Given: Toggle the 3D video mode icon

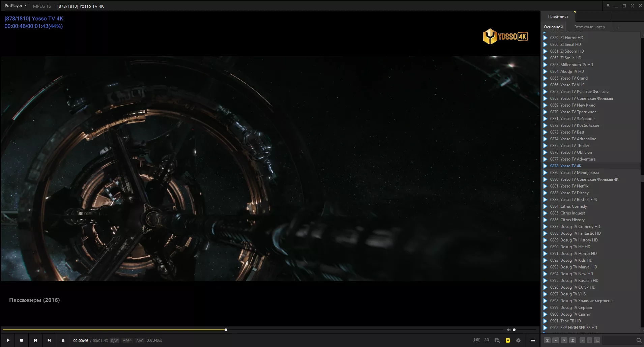Looking at the screenshot, I should coord(487,340).
